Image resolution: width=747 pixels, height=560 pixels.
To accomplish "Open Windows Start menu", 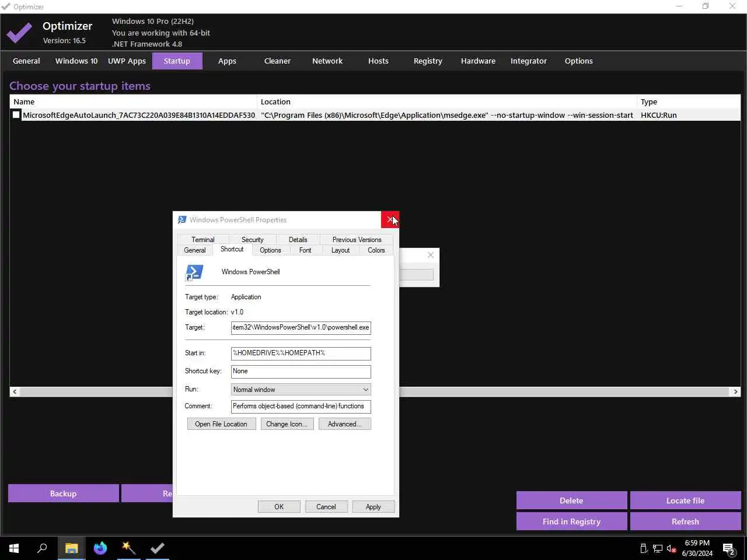I will tap(14, 548).
